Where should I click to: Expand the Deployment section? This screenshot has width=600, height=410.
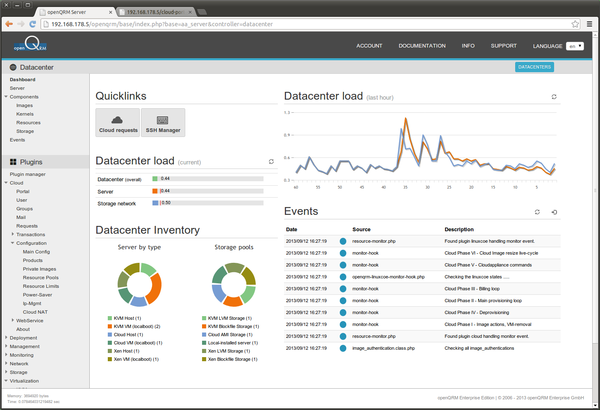[6, 337]
